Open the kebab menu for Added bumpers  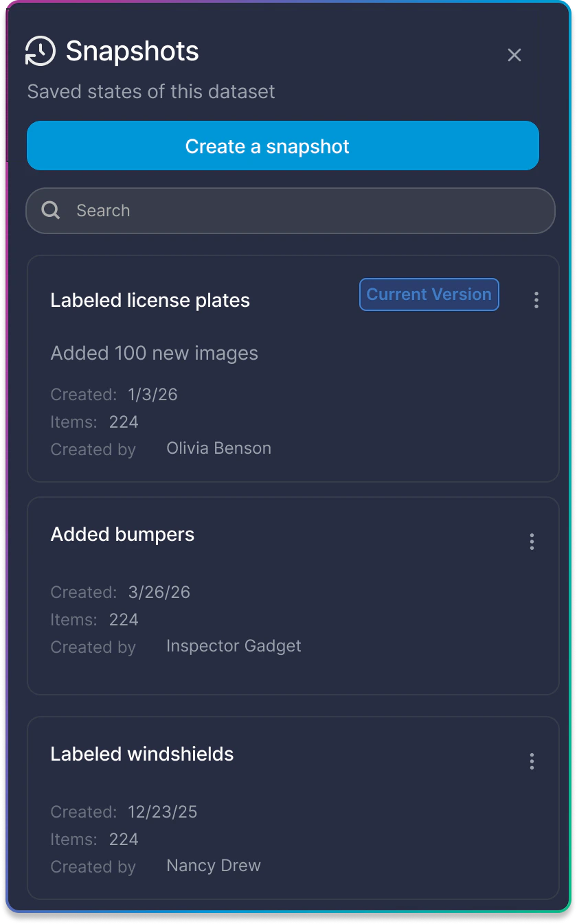[x=532, y=542]
